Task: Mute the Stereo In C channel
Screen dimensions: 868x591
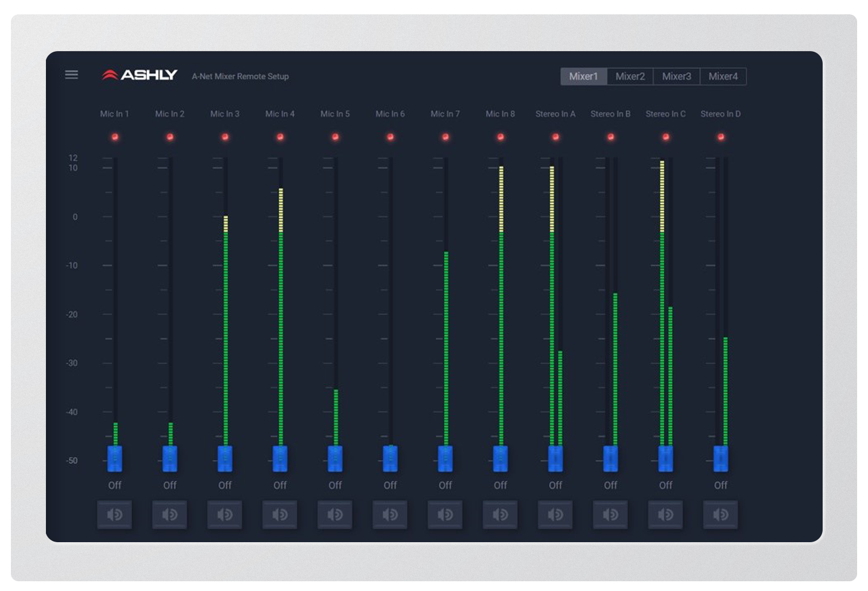Action: [x=665, y=515]
